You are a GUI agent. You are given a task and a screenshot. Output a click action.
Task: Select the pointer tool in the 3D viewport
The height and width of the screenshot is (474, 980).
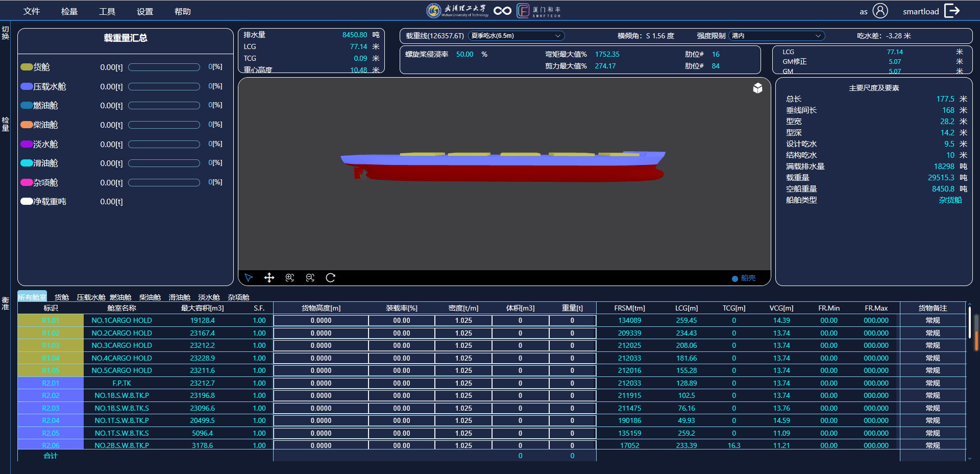pyautogui.click(x=249, y=278)
